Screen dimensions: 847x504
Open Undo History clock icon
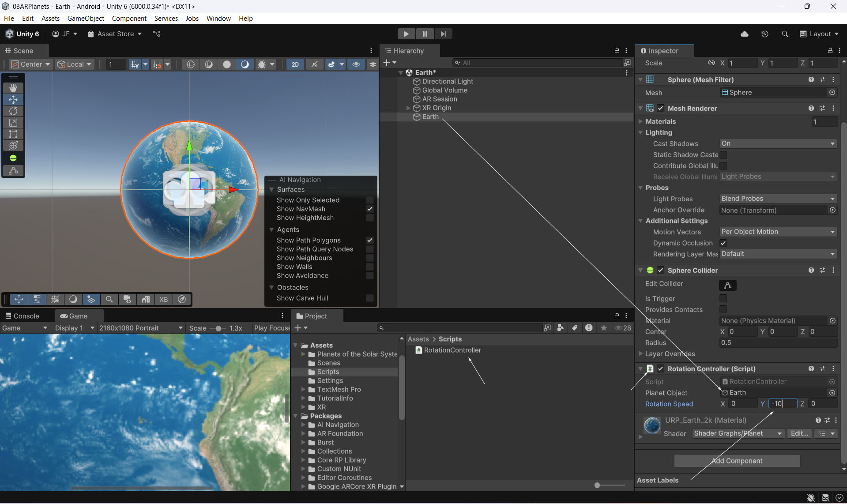[764, 34]
